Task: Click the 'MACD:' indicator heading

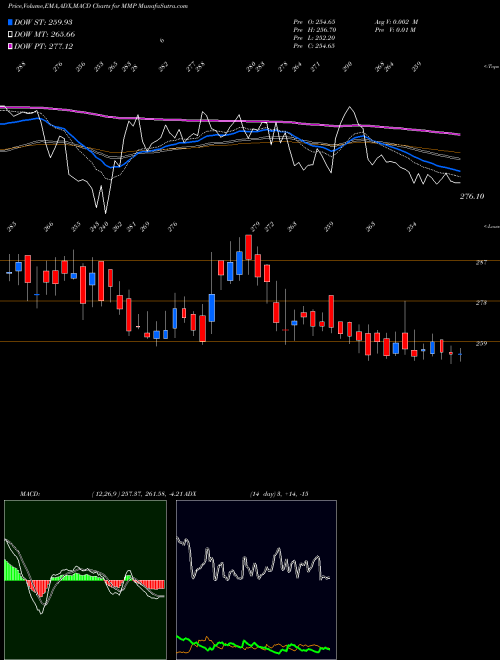Action: coord(29,494)
